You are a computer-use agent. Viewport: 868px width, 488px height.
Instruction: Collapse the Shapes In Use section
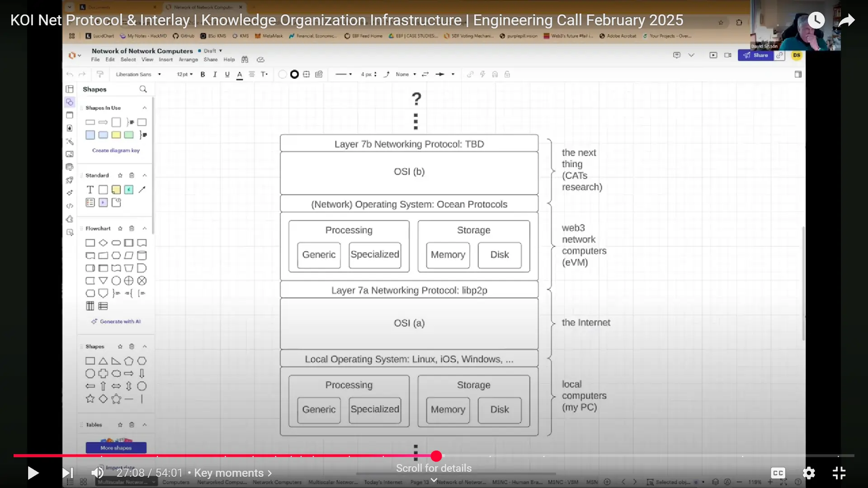(x=145, y=108)
